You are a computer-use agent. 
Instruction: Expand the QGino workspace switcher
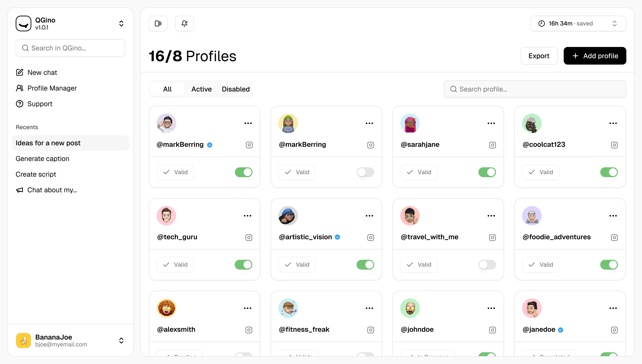pos(121,23)
